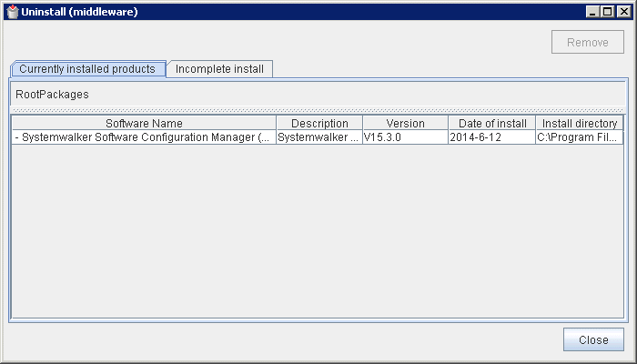Collapse the Systemwalker entry using the dash marker

[x=17, y=137]
